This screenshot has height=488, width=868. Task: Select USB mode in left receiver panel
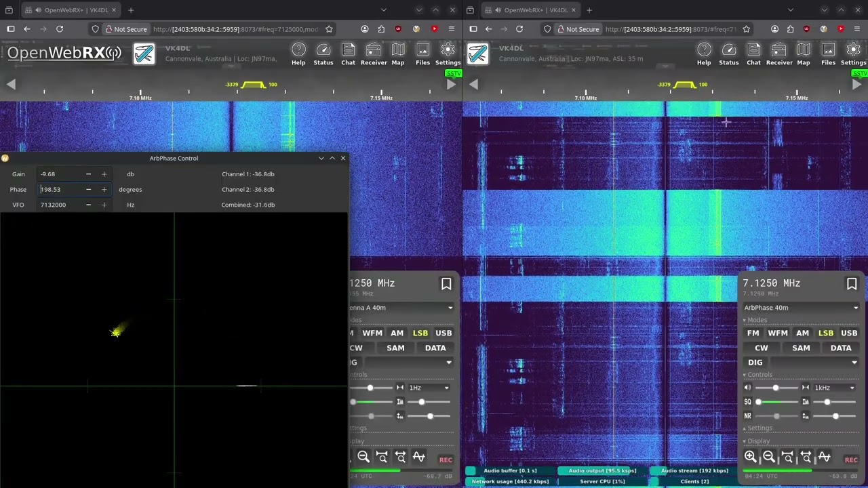(x=443, y=333)
